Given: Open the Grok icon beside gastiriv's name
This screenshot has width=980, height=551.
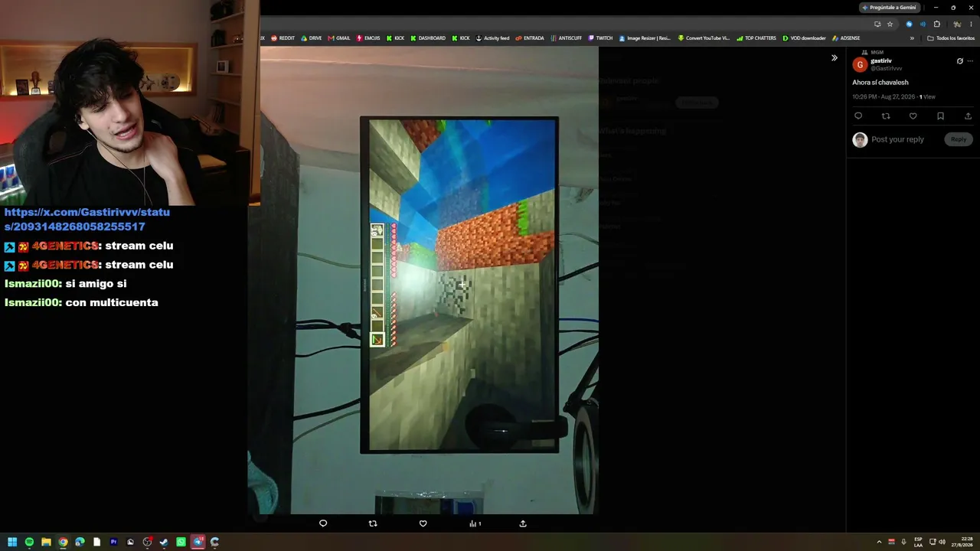Looking at the screenshot, I should click(x=959, y=61).
